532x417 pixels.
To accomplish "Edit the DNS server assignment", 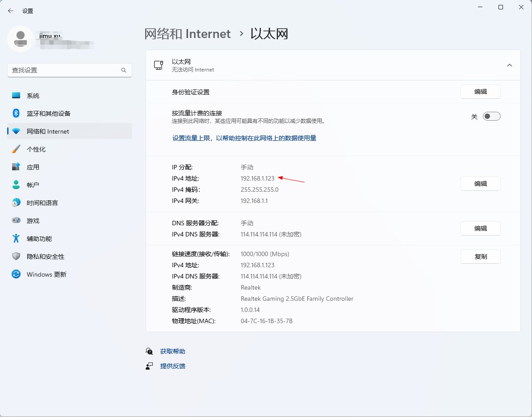I will 480,228.
